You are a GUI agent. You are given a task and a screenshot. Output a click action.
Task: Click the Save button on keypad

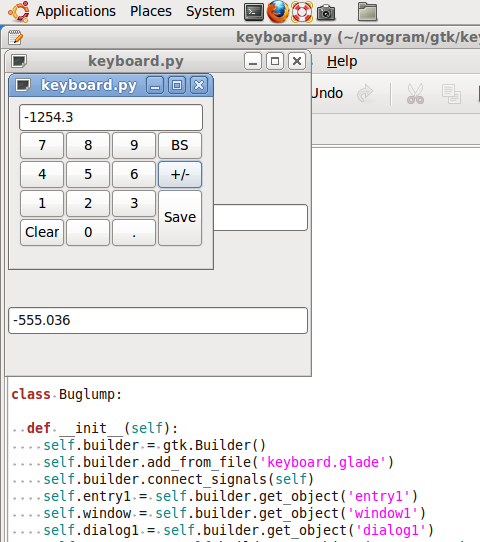click(x=180, y=218)
